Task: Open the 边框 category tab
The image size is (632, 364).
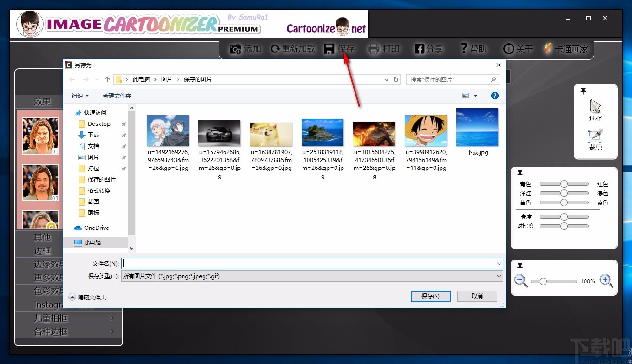Action: coord(42,251)
